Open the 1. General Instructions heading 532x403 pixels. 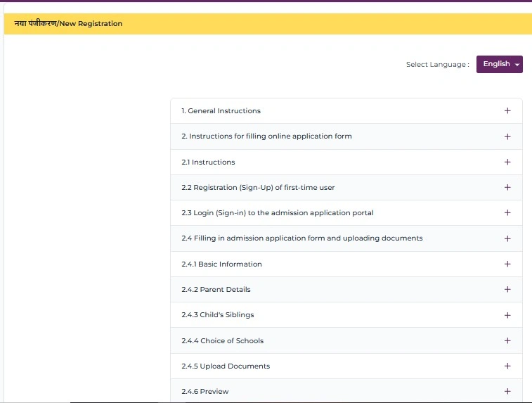tap(221, 111)
